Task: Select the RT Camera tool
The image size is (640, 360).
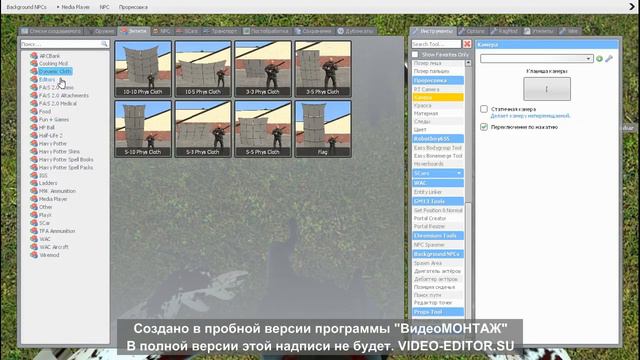Action: tap(438, 89)
